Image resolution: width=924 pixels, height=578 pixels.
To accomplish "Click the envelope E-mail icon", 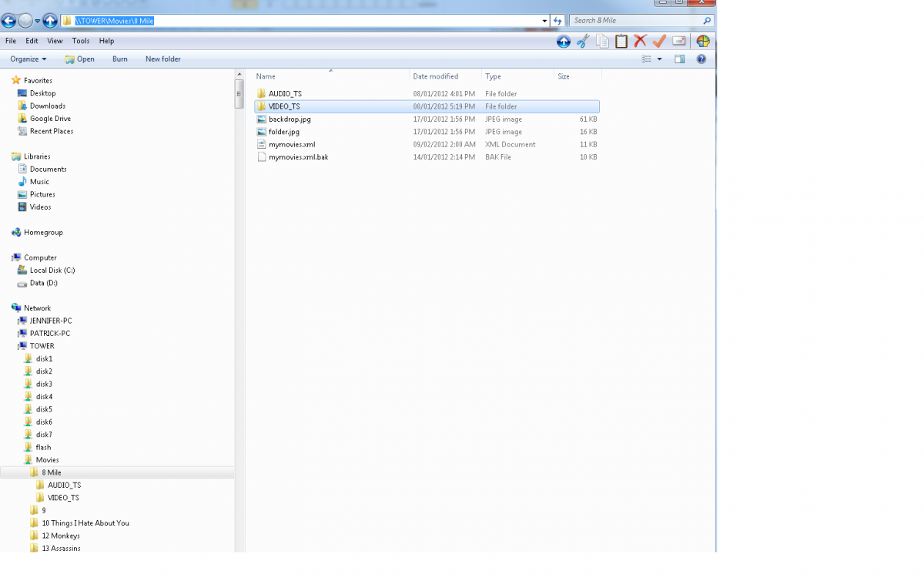I will [679, 42].
